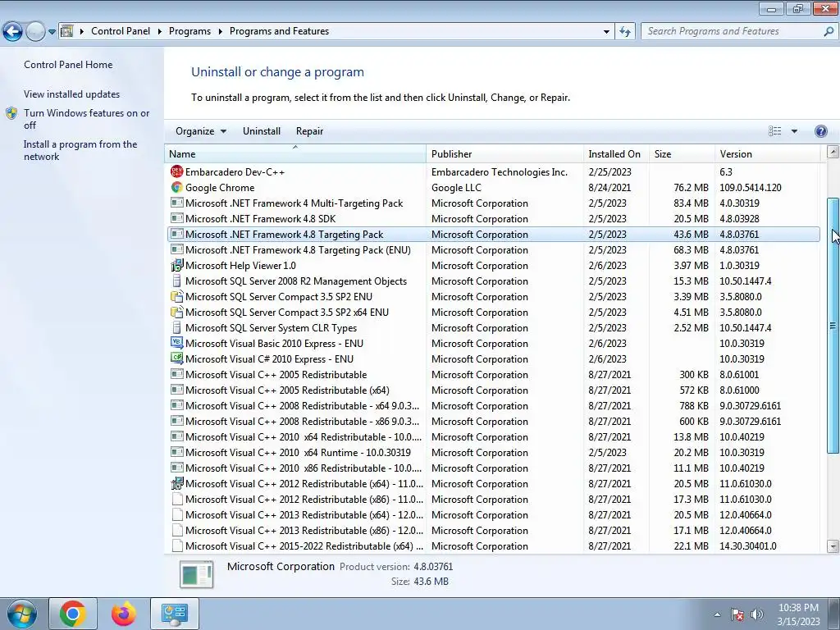Click the Control Panel taskbar button

(x=175, y=614)
